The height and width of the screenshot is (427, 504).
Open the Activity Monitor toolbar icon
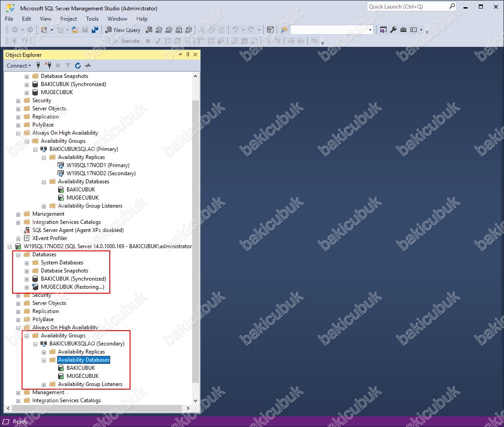point(270,30)
